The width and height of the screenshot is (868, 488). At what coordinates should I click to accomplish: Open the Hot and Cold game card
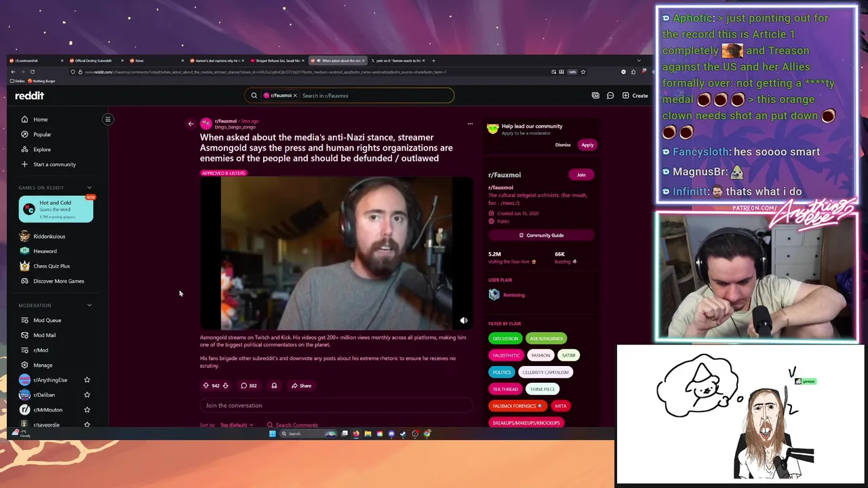tap(56, 209)
